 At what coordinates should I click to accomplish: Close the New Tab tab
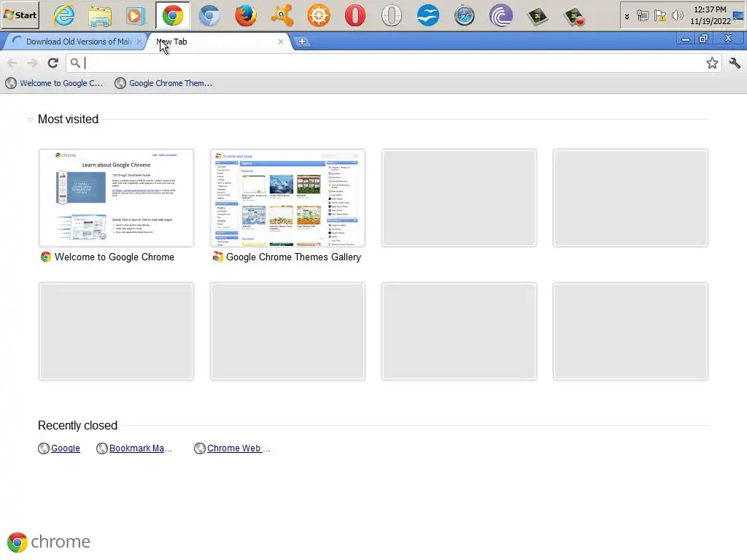[281, 42]
